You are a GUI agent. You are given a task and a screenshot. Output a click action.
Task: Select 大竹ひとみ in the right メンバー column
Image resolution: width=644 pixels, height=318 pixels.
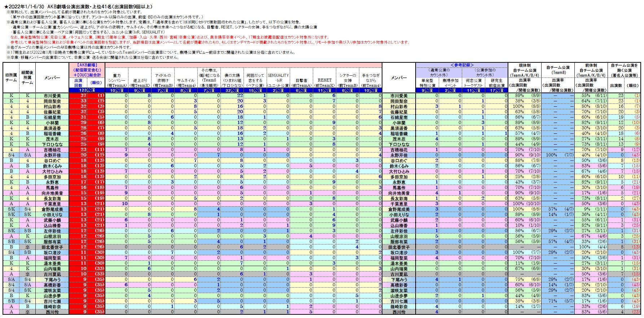pos(399,171)
